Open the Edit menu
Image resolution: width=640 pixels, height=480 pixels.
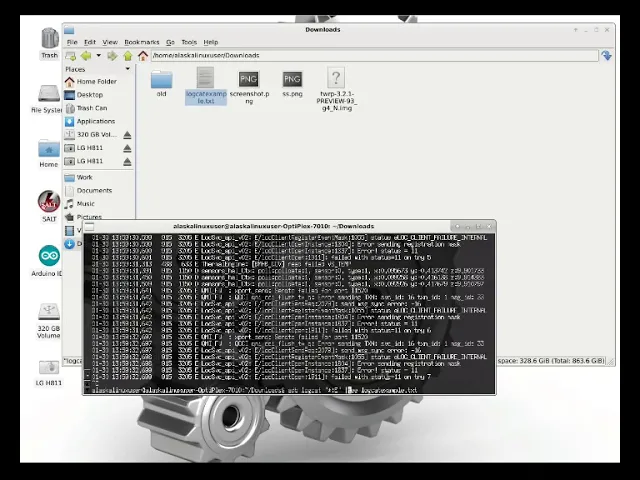[x=90, y=42]
